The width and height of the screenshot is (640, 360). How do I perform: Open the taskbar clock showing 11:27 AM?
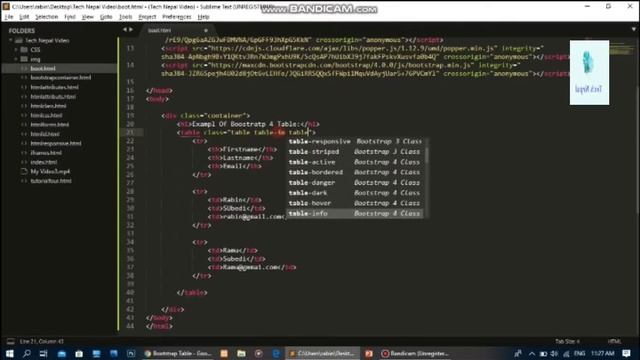click(602, 353)
